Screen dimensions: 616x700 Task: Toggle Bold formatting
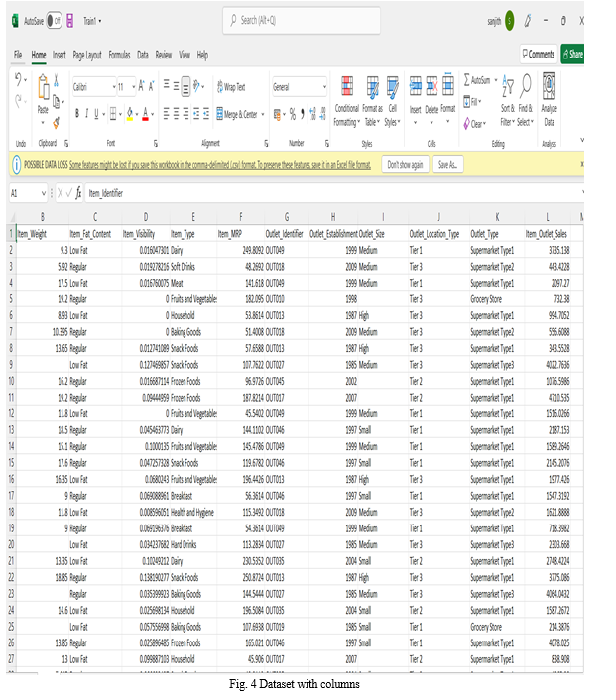77,114
